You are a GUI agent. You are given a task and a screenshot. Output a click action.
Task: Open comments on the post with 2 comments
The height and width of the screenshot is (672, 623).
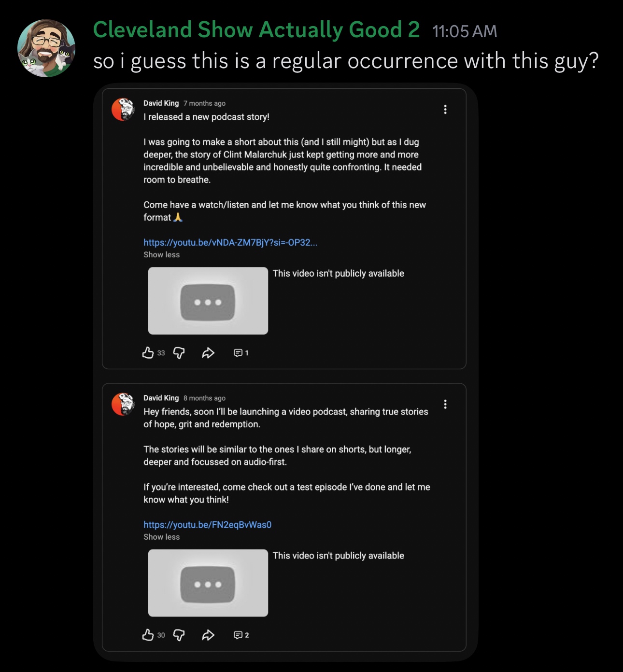click(x=241, y=635)
